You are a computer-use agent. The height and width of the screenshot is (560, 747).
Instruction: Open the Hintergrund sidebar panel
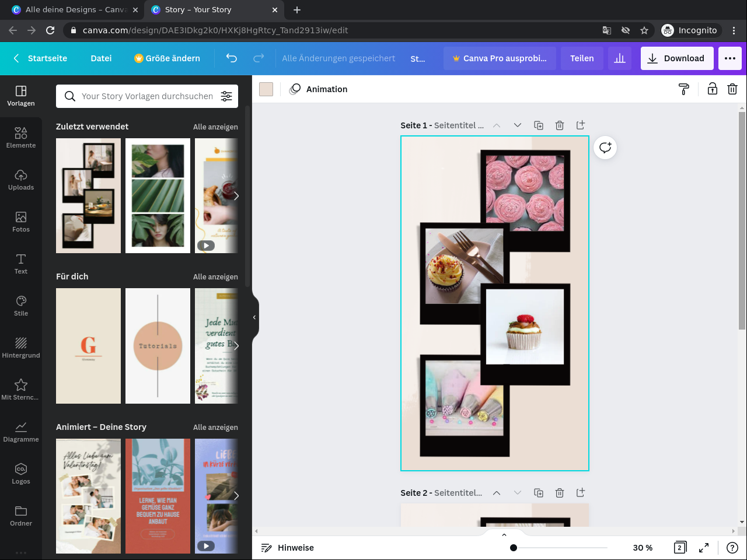click(21, 348)
